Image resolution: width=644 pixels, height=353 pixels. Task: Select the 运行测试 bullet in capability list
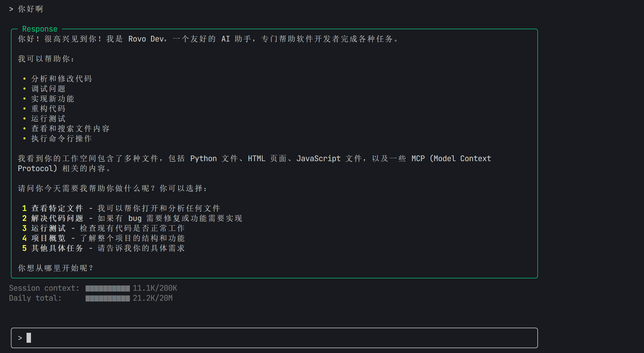pos(48,118)
